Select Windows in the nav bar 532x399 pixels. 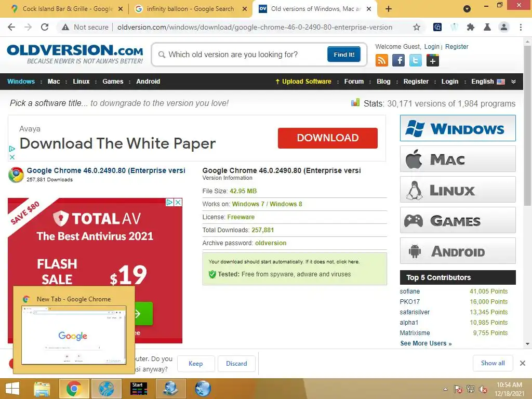click(x=21, y=82)
